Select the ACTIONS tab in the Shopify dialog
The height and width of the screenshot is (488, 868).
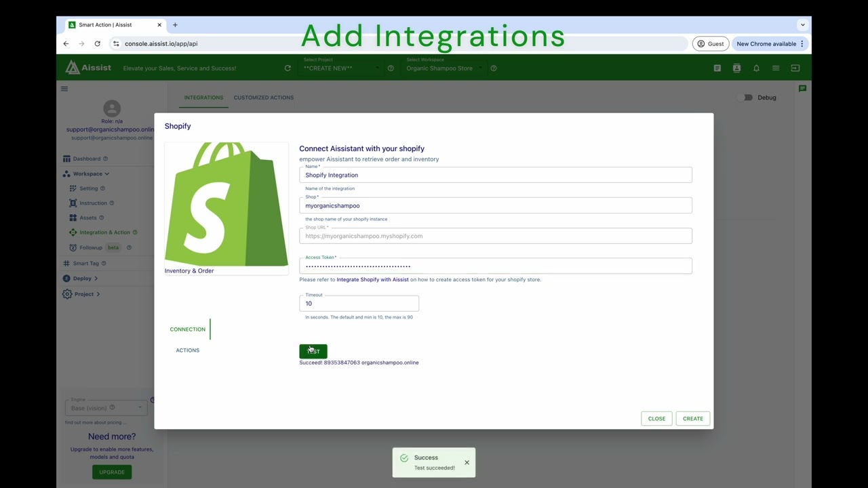(187, 350)
